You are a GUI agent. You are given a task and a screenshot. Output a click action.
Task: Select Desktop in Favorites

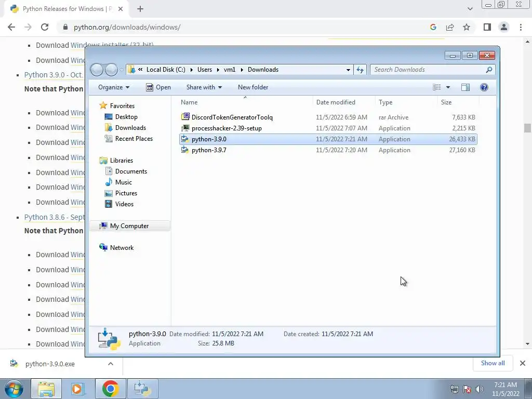(126, 117)
